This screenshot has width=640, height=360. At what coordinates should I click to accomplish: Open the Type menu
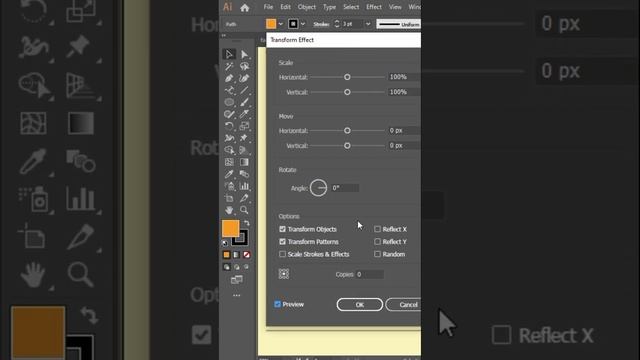[329, 7]
